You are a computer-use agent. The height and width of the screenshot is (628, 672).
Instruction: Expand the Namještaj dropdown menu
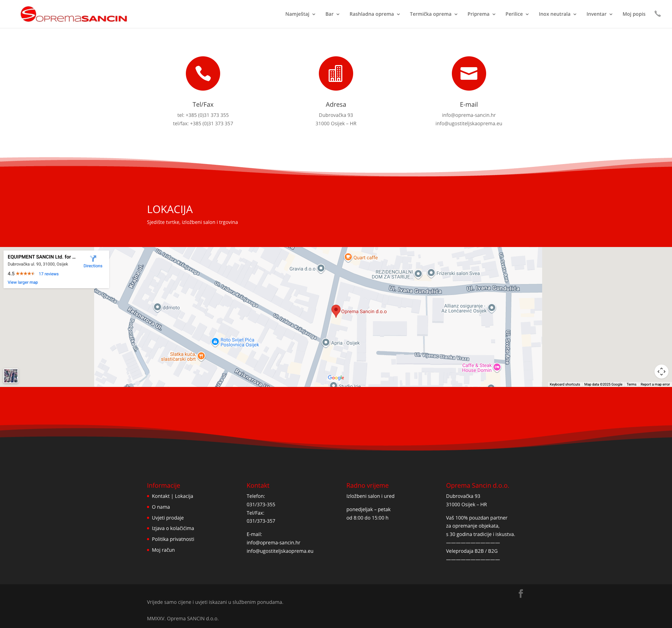coord(300,14)
